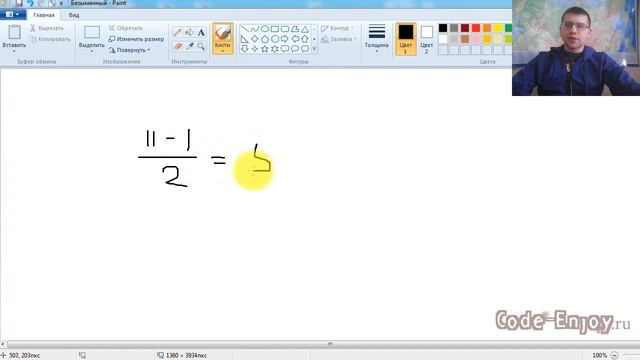This screenshot has width=640, height=360.
Task: Choose the Four-point star shape
Action: click(255, 49)
